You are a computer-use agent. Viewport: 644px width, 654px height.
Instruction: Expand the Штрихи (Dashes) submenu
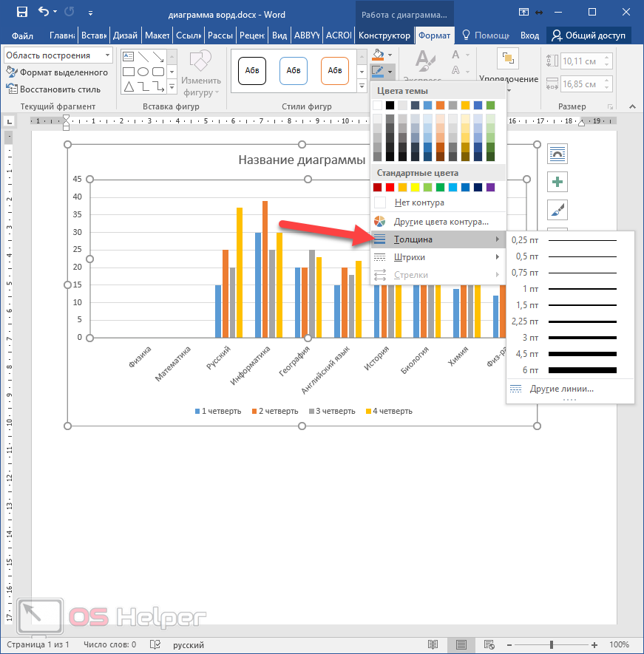pyautogui.click(x=438, y=257)
